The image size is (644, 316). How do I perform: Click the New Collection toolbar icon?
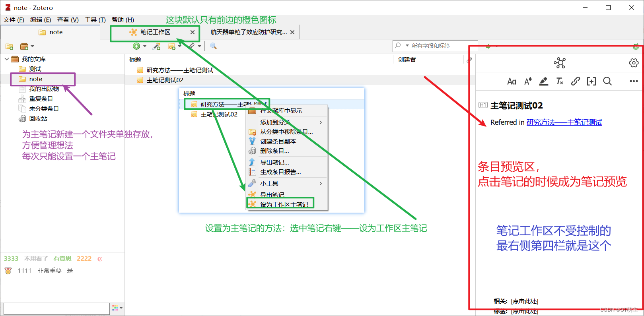[10, 47]
